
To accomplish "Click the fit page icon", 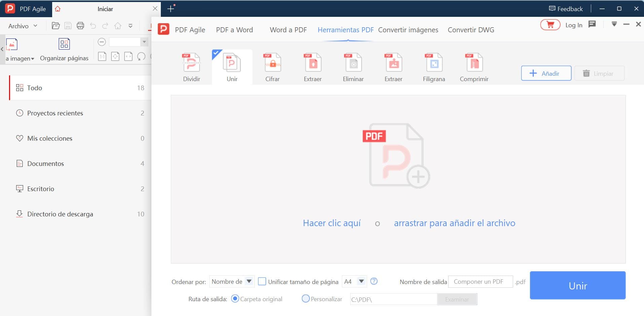I will click(115, 56).
